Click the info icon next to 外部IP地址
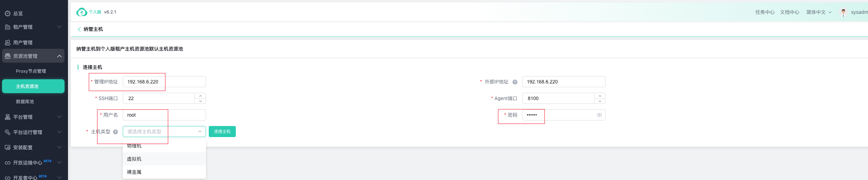The image size is (868, 180). pos(515,82)
